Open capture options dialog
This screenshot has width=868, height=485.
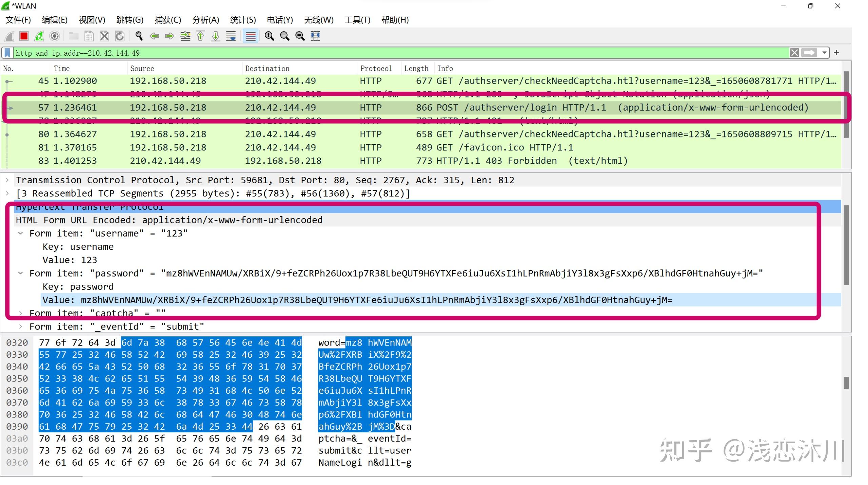click(x=54, y=36)
